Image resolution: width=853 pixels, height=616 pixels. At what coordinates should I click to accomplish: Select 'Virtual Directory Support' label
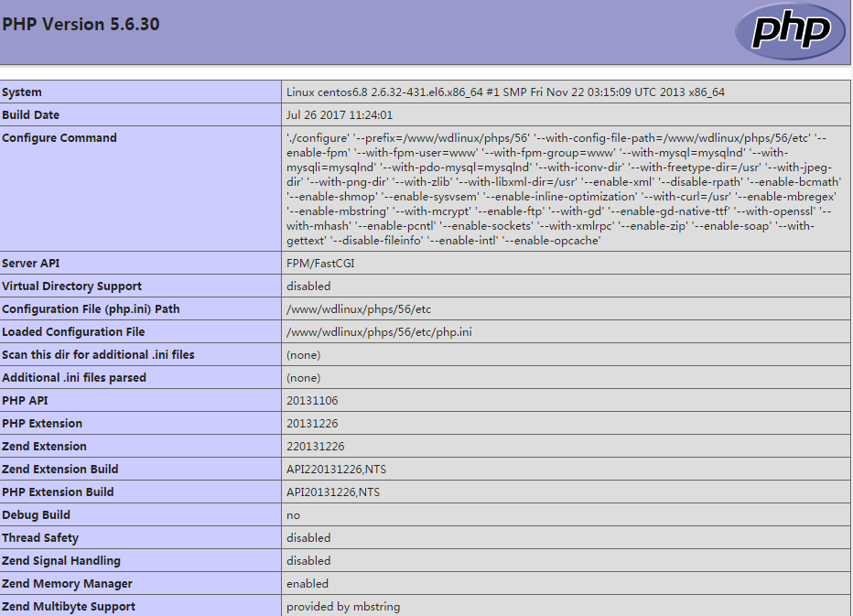(x=71, y=286)
